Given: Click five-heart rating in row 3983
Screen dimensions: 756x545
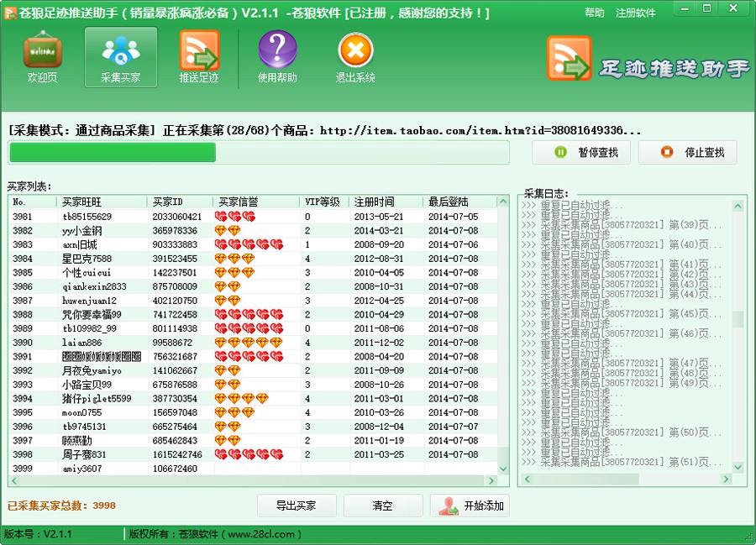Looking at the screenshot, I should point(249,245).
